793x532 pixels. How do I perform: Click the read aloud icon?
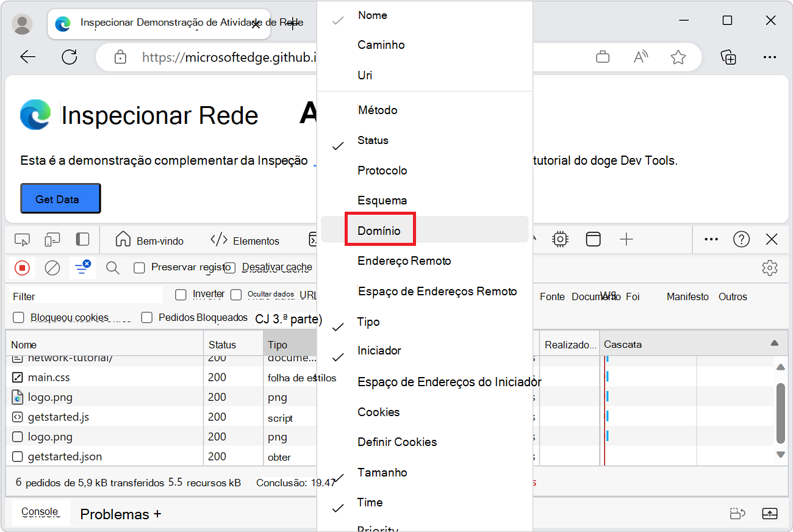click(640, 57)
